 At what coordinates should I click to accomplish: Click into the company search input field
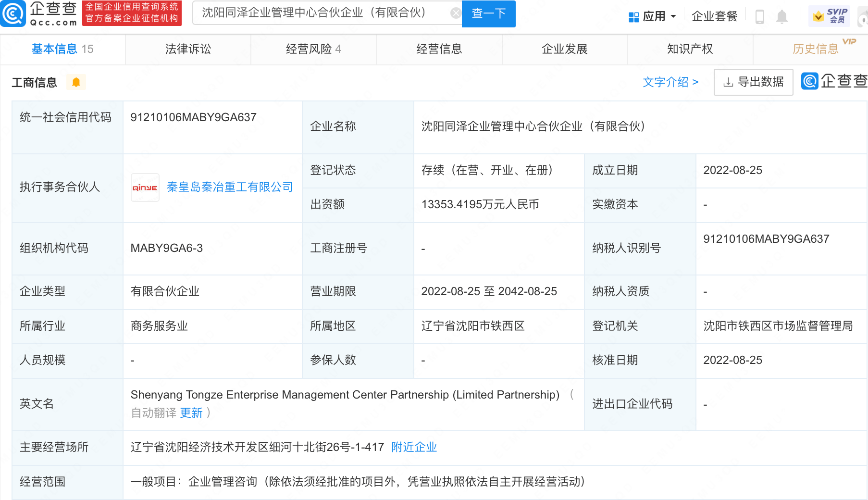click(322, 13)
